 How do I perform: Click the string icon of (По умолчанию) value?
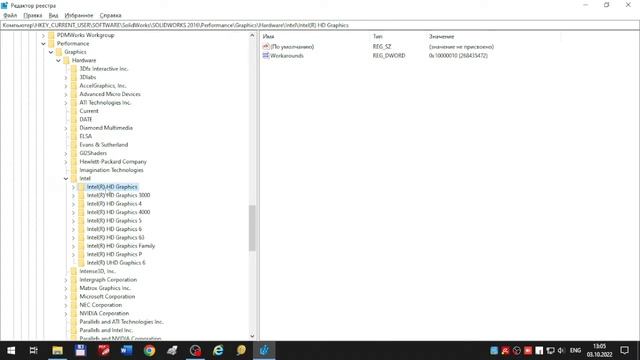[266, 47]
